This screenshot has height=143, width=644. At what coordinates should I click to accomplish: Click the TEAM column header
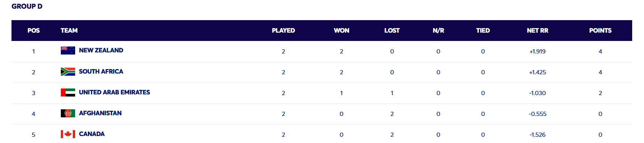pyautogui.click(x=69, y=31)
